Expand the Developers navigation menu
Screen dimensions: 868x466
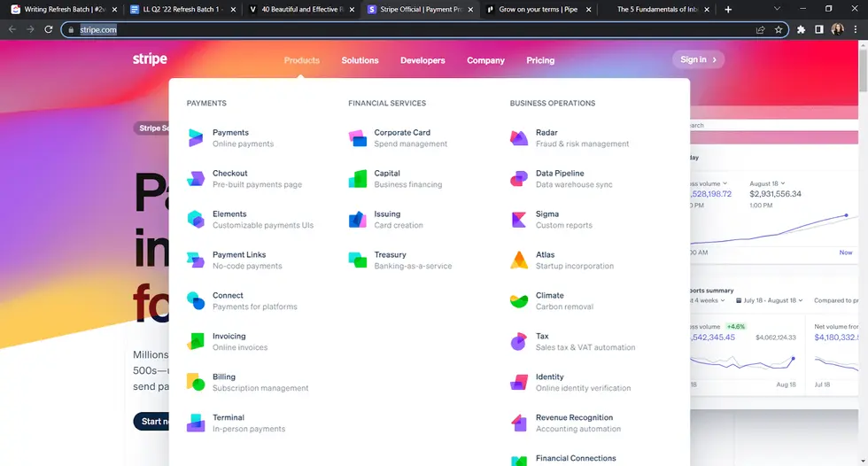pyautogui.click(x=422, y=60)
